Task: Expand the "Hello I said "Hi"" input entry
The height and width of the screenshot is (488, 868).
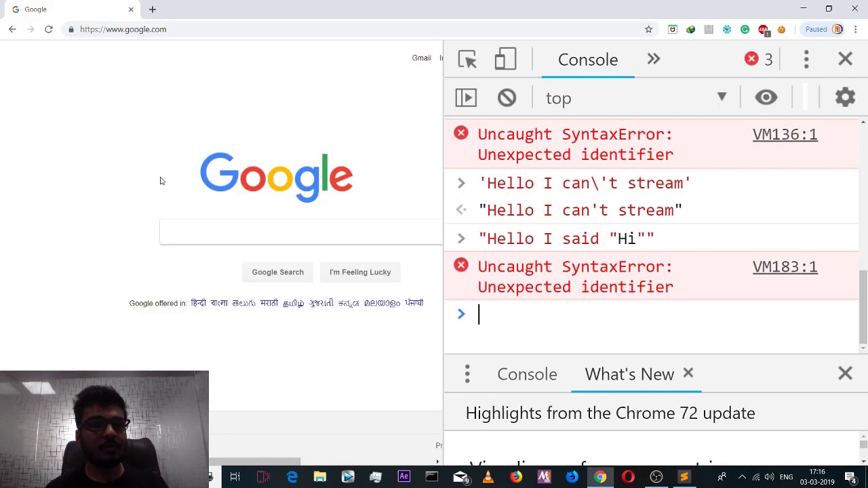Action: pos(461,239)
